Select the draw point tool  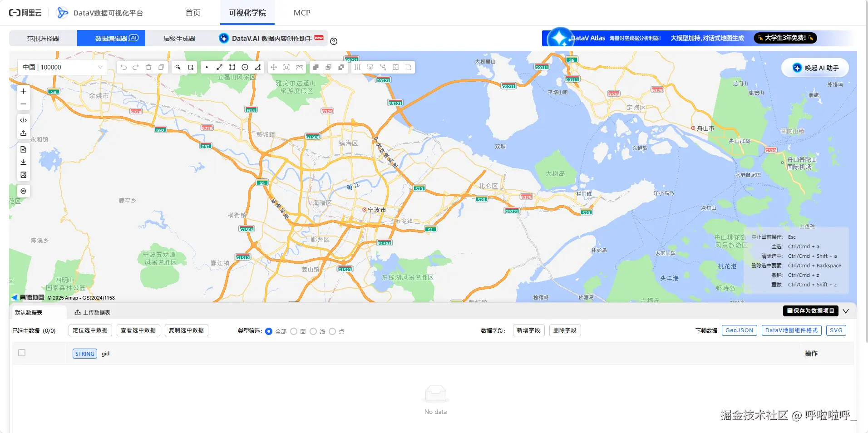point(207,67)
